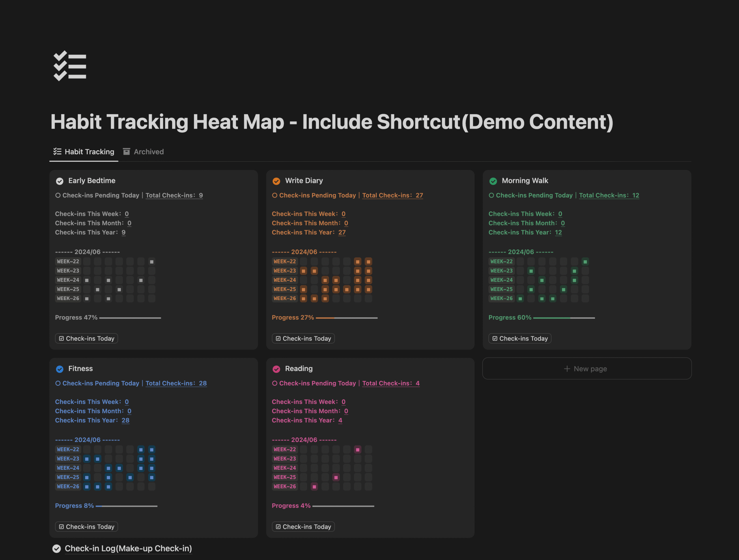The height and width of the screenshot is (560, 739).
Task: Open the Morning Walk card title
Action: [525, 181]
